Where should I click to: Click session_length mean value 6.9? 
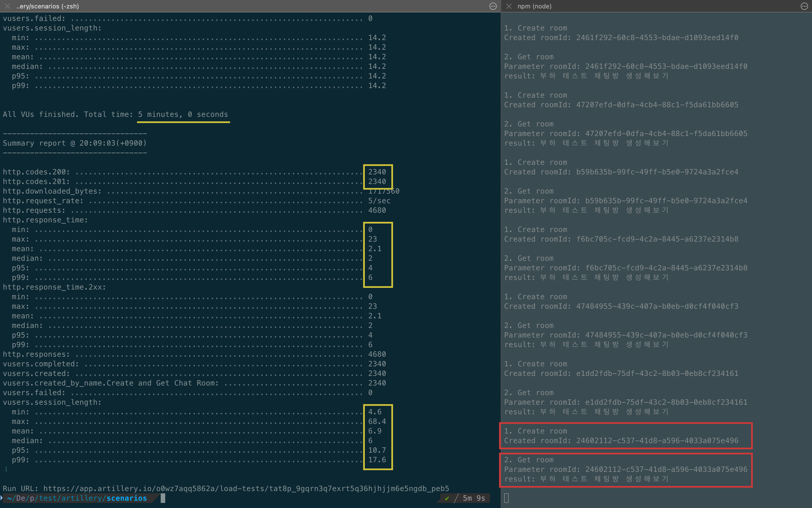coord(375,431)
